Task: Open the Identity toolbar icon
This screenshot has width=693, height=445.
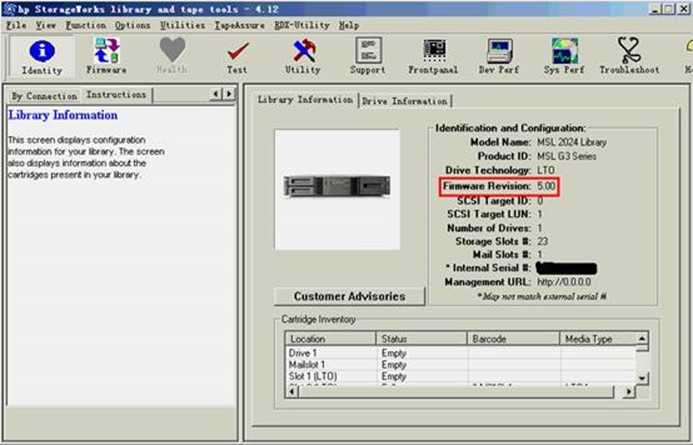Action: click(42, 57)
